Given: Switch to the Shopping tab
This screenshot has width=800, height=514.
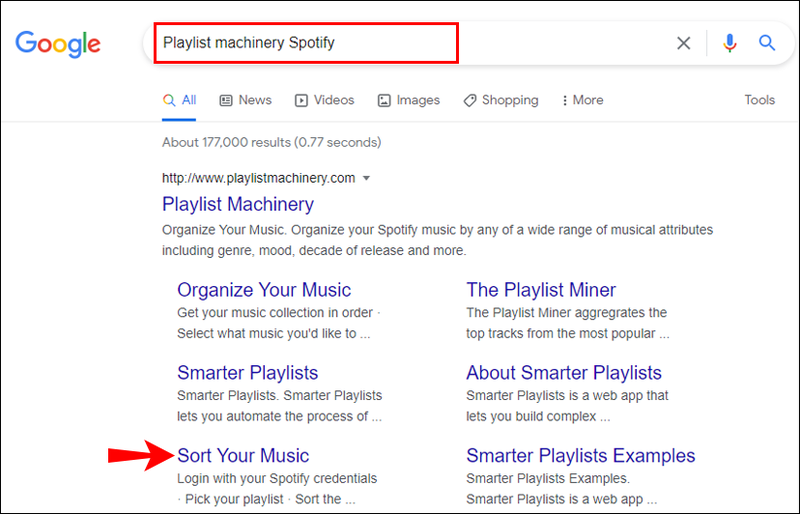Looking at the screenshot, I should [x=501, y=100].
